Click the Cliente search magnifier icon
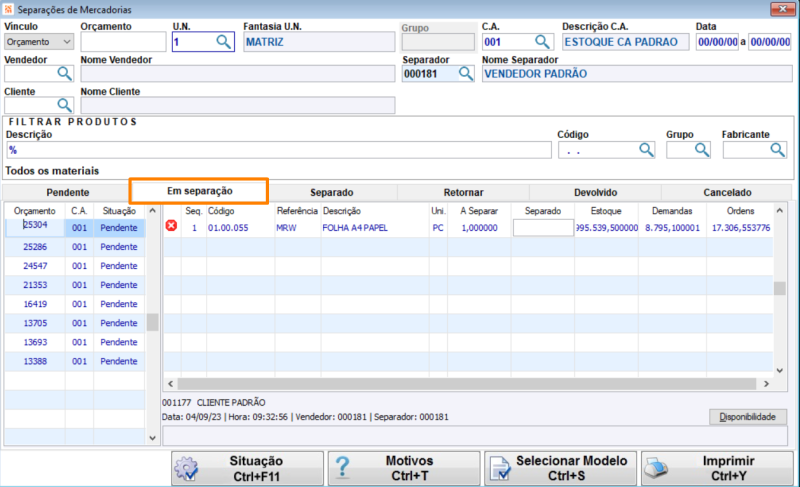800x487 pixels. pos(64,106)
